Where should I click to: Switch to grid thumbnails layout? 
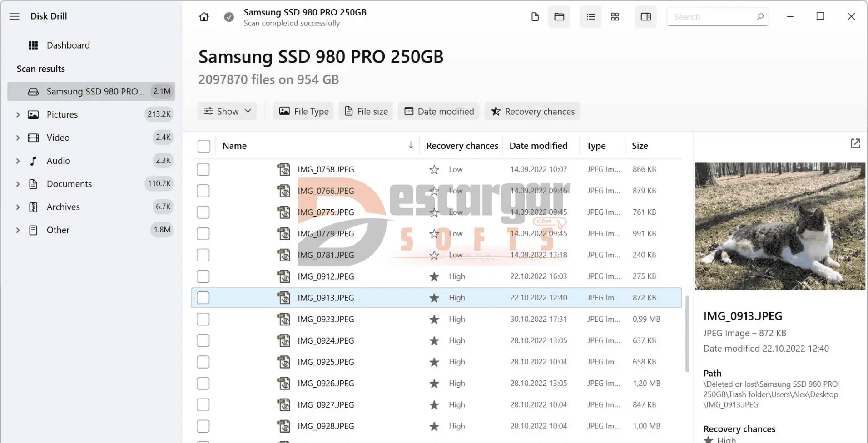(615, 17)
